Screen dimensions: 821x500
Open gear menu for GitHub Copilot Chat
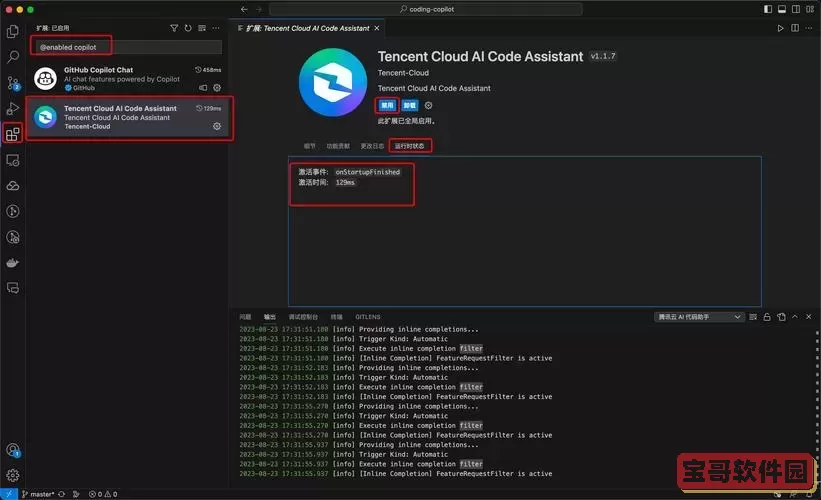click(x=217, y=88)
